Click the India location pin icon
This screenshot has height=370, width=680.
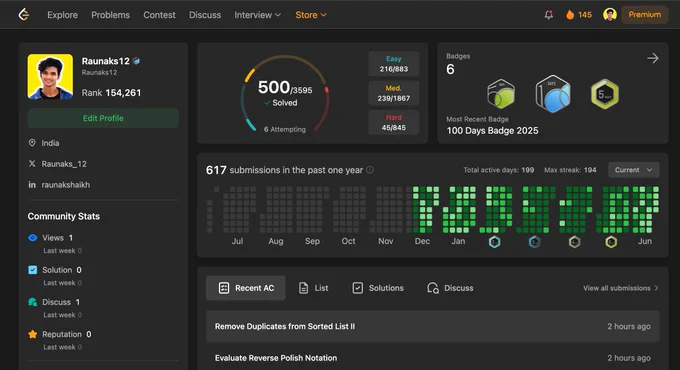tap(32, 143)
